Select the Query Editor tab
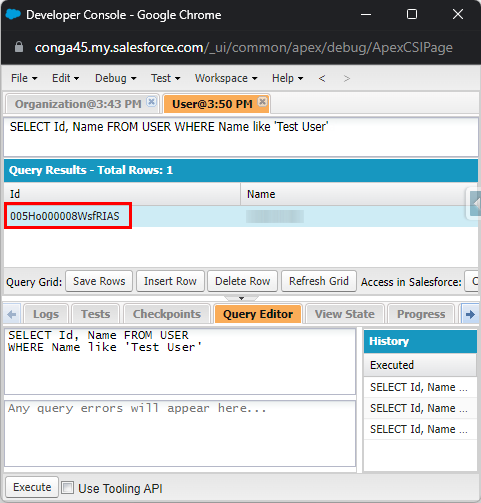Image resolution: width=481 pixels, height=503 pixels. pos(258,314)
